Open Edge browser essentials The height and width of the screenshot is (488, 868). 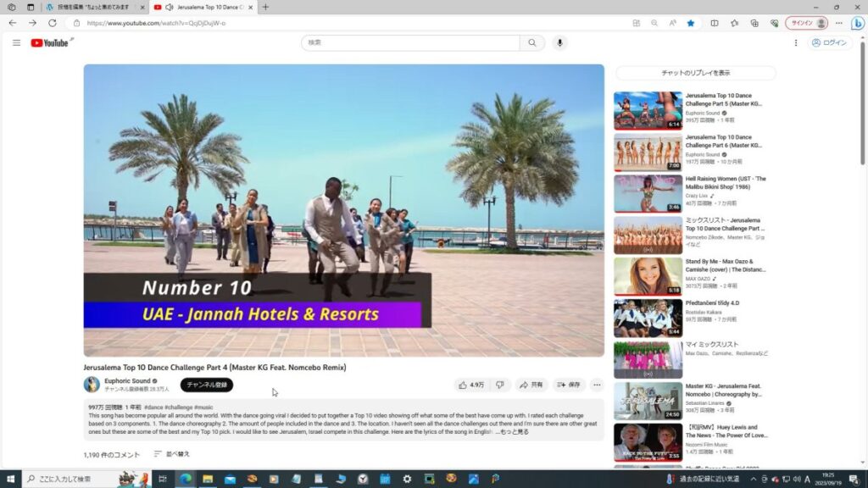pos(775,23)
